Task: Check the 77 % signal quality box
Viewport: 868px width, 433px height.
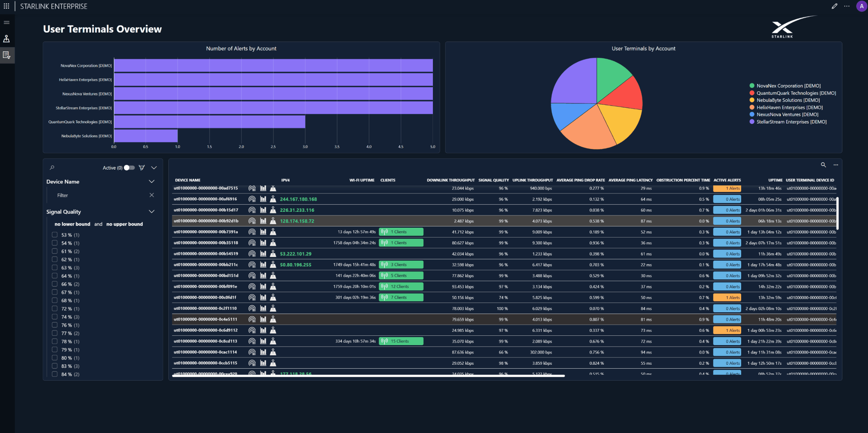Action: point(55,333)
